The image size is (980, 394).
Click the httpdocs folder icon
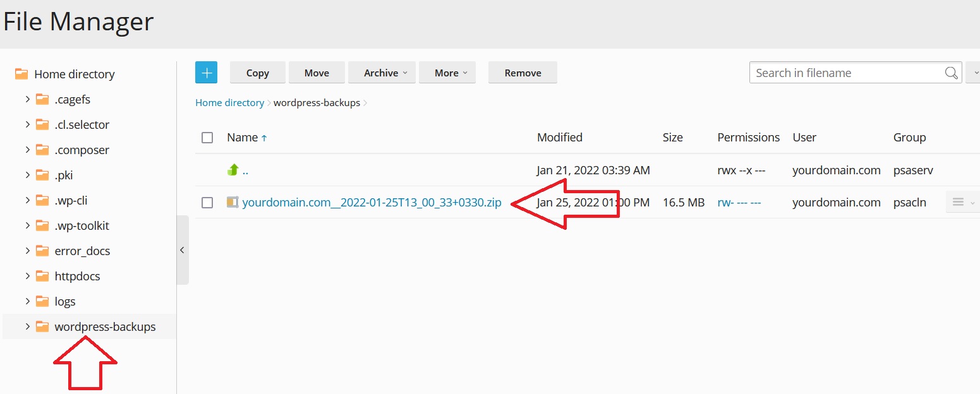[x=42, y=277]
